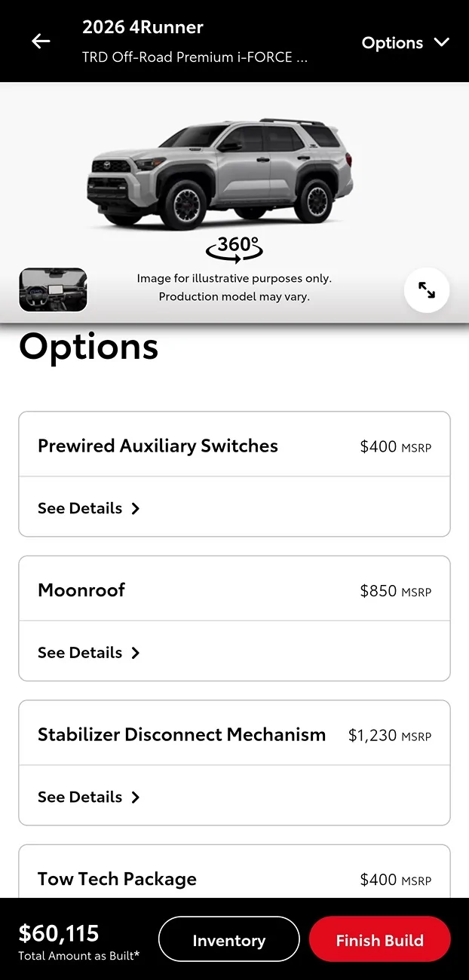The image size is (469, 980).
Task: Click the 2026 4Runner title
Action: (x=143, y=27)
